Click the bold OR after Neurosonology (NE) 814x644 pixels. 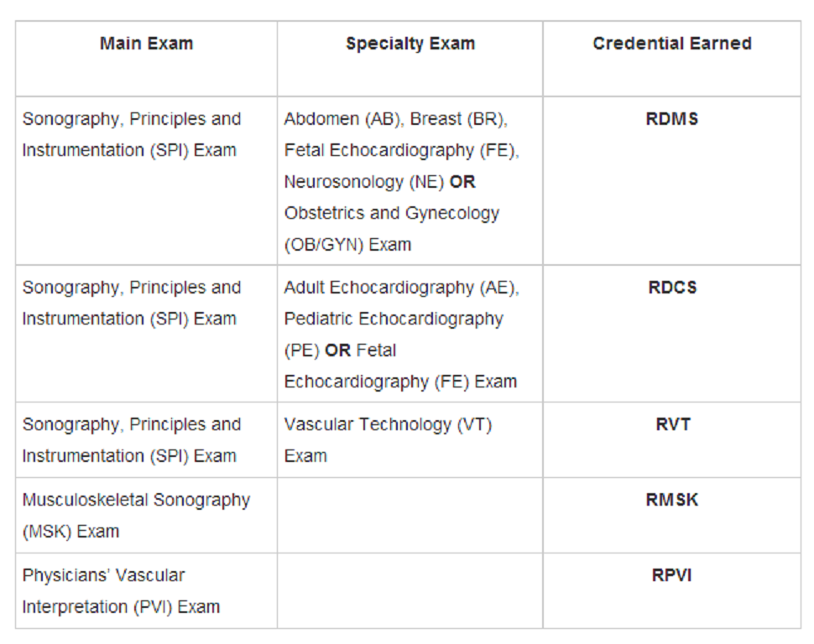tap(462, 182)
